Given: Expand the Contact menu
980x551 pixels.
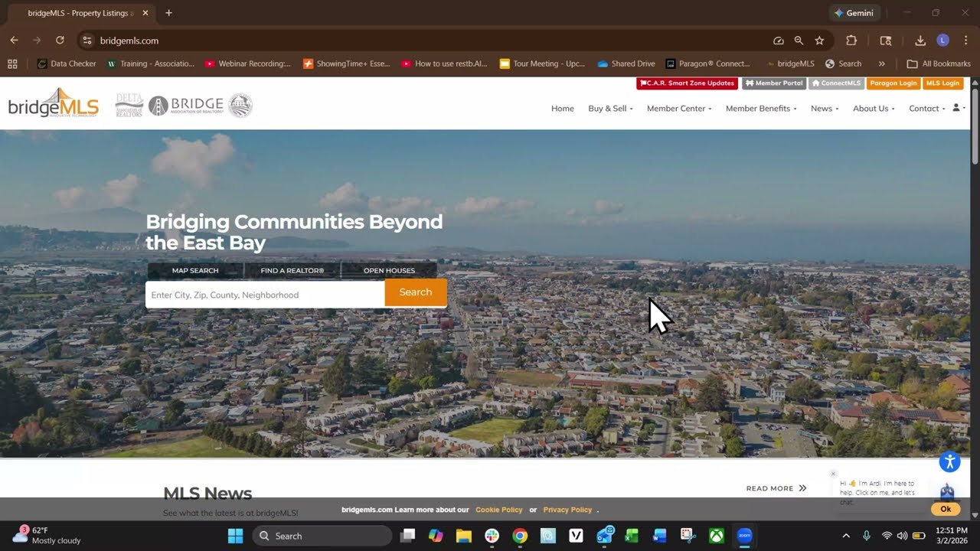Looking at the screenshot, I should [927, 109].
